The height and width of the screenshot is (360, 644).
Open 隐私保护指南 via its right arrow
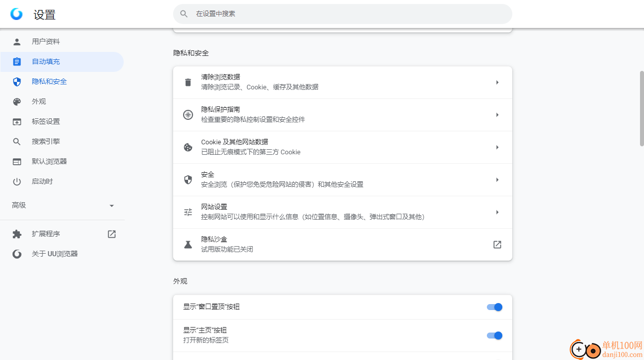point(497,115)
